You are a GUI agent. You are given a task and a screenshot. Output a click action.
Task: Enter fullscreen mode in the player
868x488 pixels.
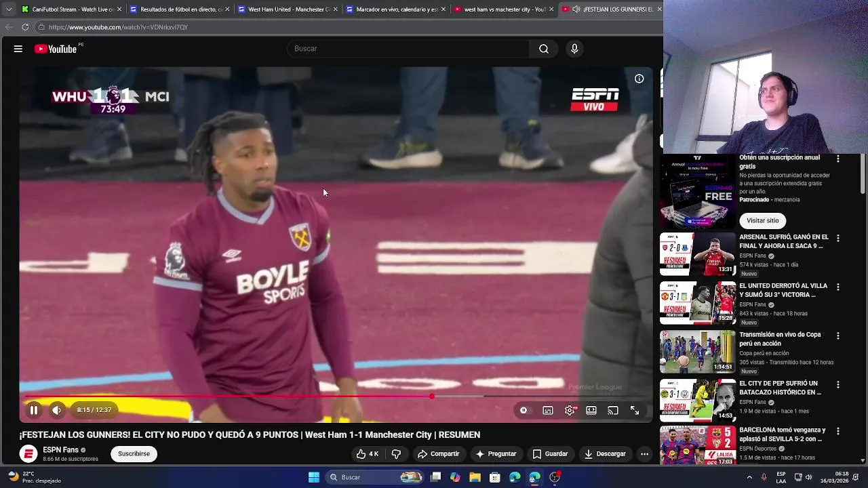coord(635,410)
